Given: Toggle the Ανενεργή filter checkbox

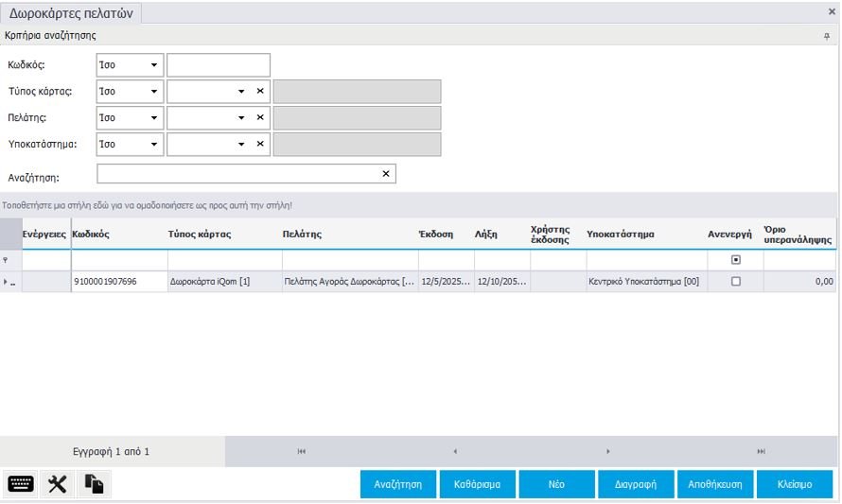Looking at the screenshot, I should tap(736, 259).
